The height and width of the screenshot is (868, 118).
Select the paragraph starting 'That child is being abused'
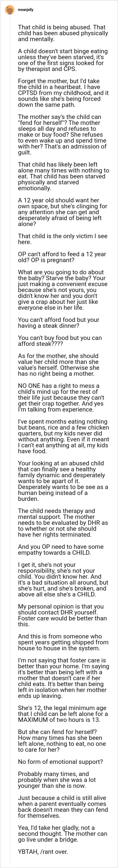pos(63,33)
